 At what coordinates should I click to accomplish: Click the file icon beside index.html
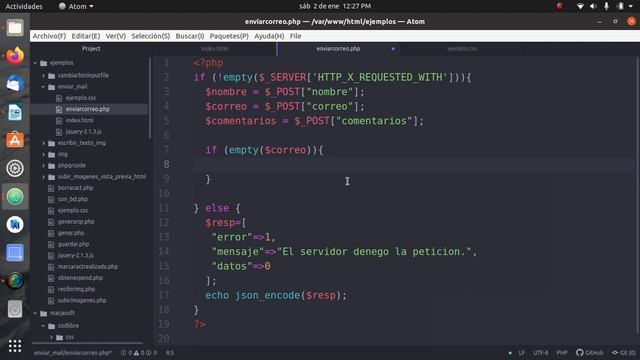pos(59,120)
